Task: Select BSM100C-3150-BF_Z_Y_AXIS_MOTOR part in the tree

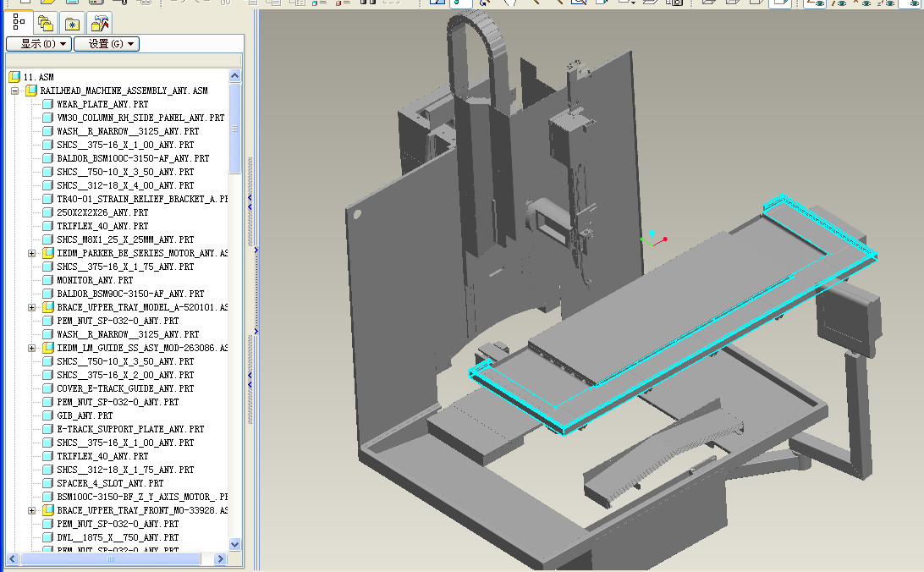Action: [142, 498]
